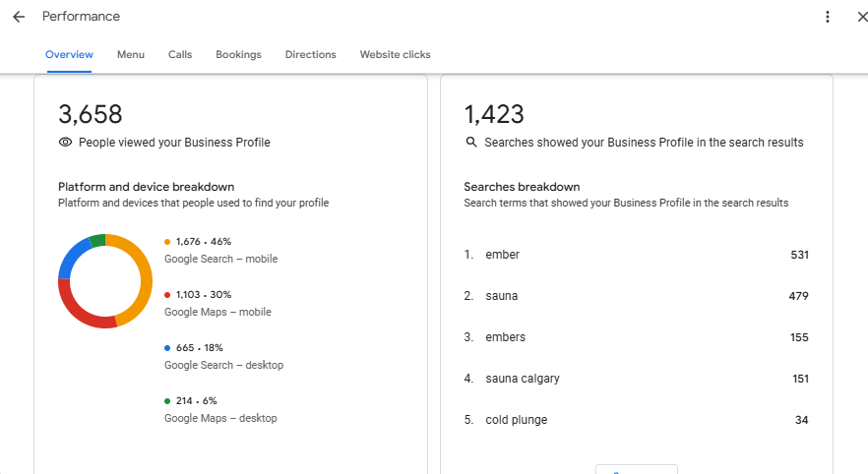The width and height of the screenshot is (868, 474).
Task: View the Website clicks tab
Action: pyautogui.click(x=395, y=55)
